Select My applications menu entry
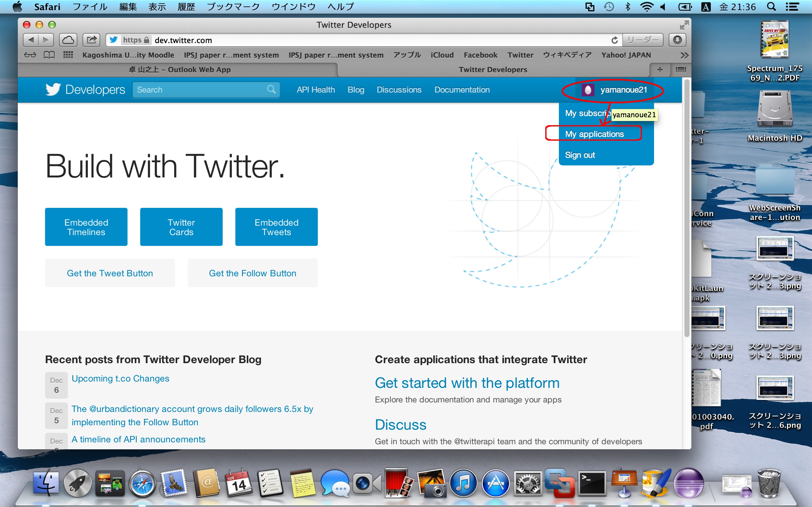The height and width of the screenshot is (507, 812). 594,134
